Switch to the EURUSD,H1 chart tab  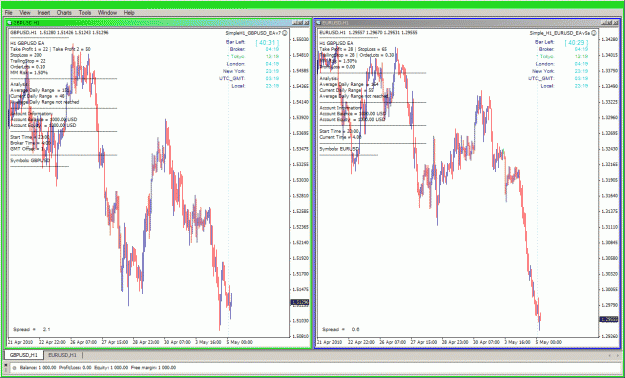click(62, 355)
